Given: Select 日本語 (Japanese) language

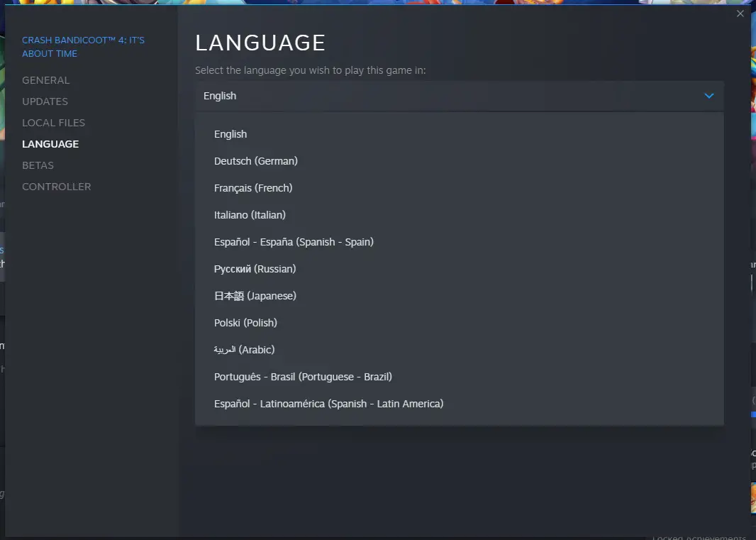Looking at the screenshot, I should [459, 296].
